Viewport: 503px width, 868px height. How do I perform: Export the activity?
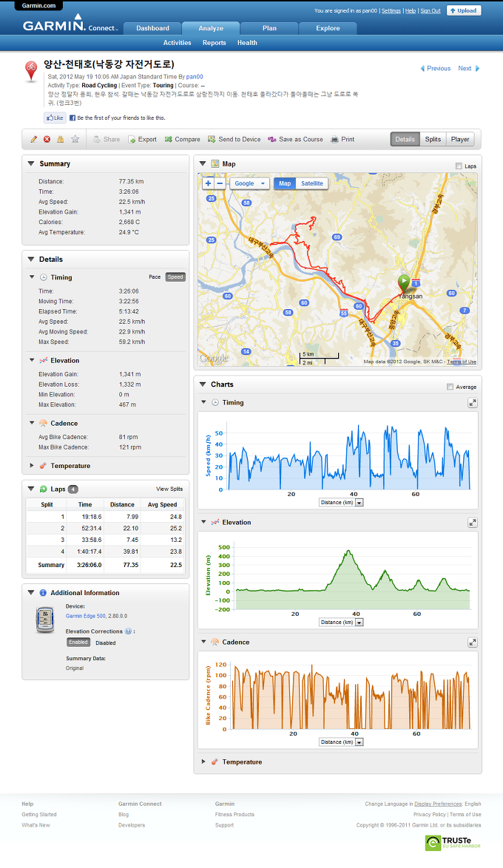[x=142, y=140]
